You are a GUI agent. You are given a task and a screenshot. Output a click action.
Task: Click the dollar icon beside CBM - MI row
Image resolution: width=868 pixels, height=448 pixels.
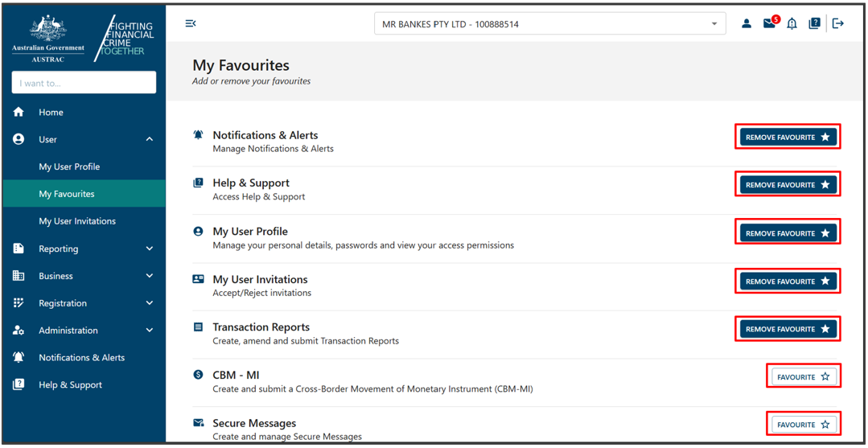[198, 375]
